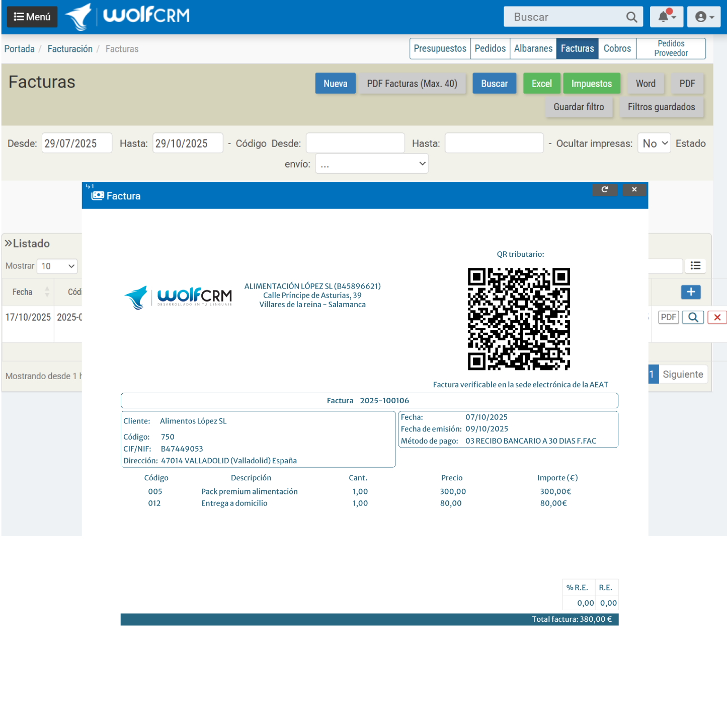Screen dimensions: 727x728
Task: Refresh the Factura dialog
Action: coord(605,189)
